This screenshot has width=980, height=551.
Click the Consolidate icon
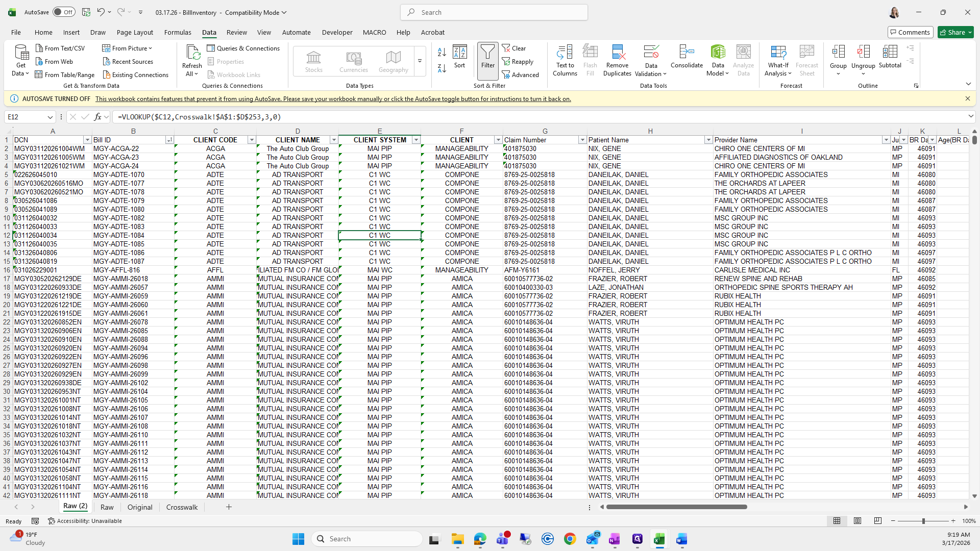pyautogui.click(x=687, y=53)
